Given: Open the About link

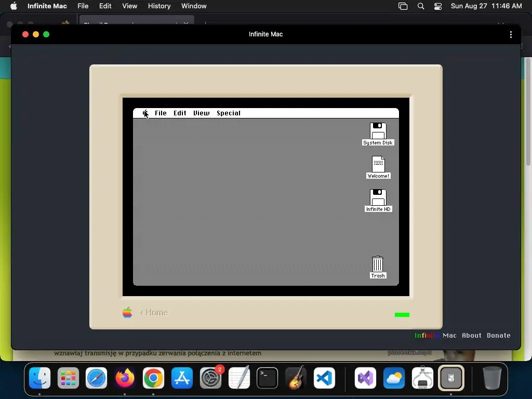Looking at the screenshot, I should [x=471, y=335].
